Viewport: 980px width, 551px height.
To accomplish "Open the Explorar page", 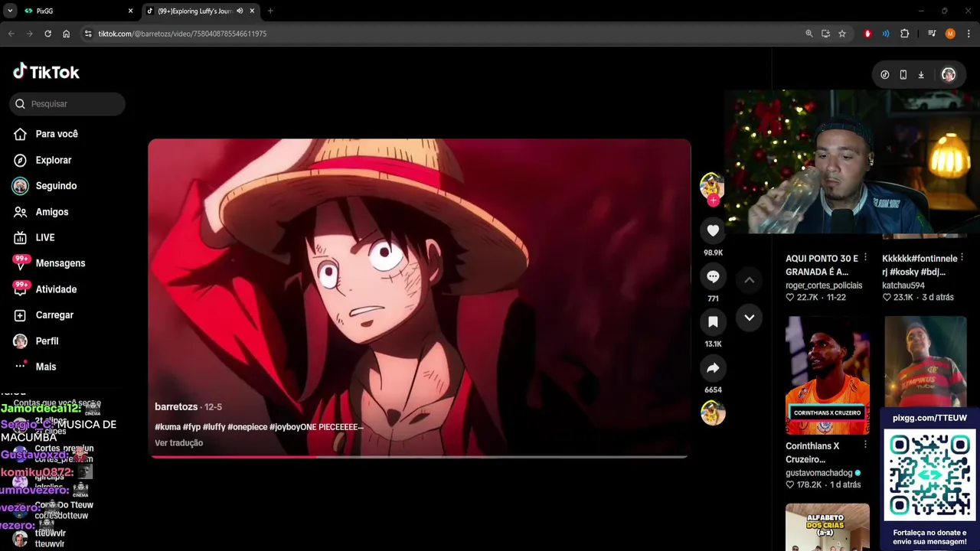I will pos(43,160).
